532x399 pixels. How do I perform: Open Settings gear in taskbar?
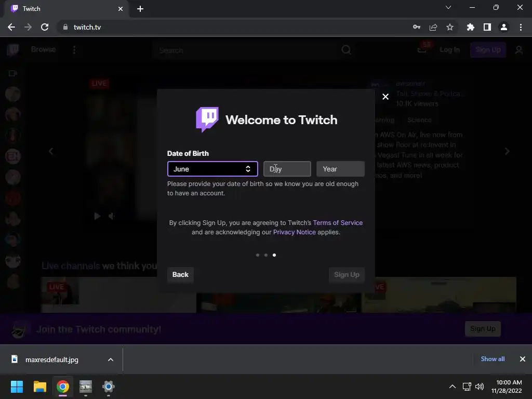(x=109, y=387)
